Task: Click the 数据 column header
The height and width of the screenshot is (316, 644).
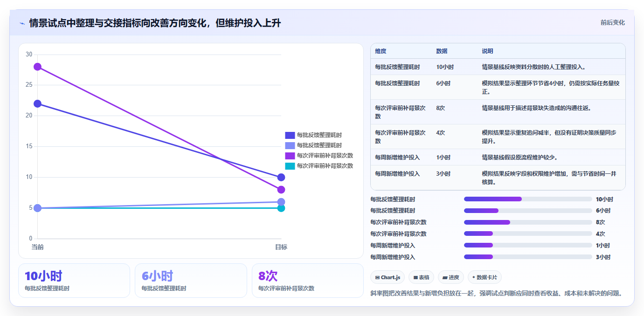Action: tap(442, 51)
